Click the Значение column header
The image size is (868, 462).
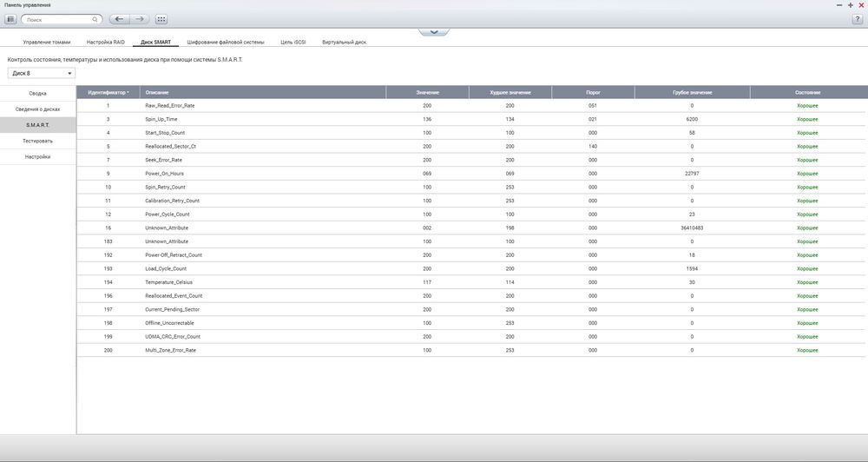point(427,93)
